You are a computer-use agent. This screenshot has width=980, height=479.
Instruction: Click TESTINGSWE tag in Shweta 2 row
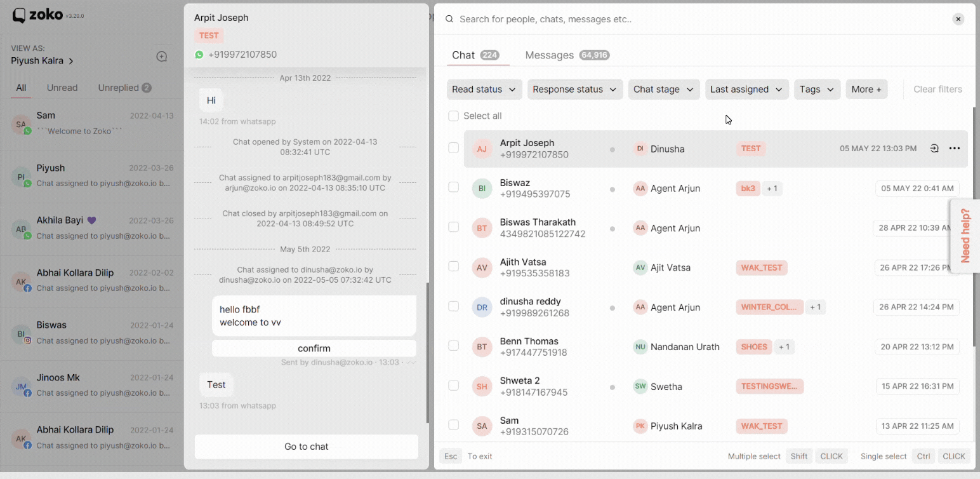pos(770,386)
